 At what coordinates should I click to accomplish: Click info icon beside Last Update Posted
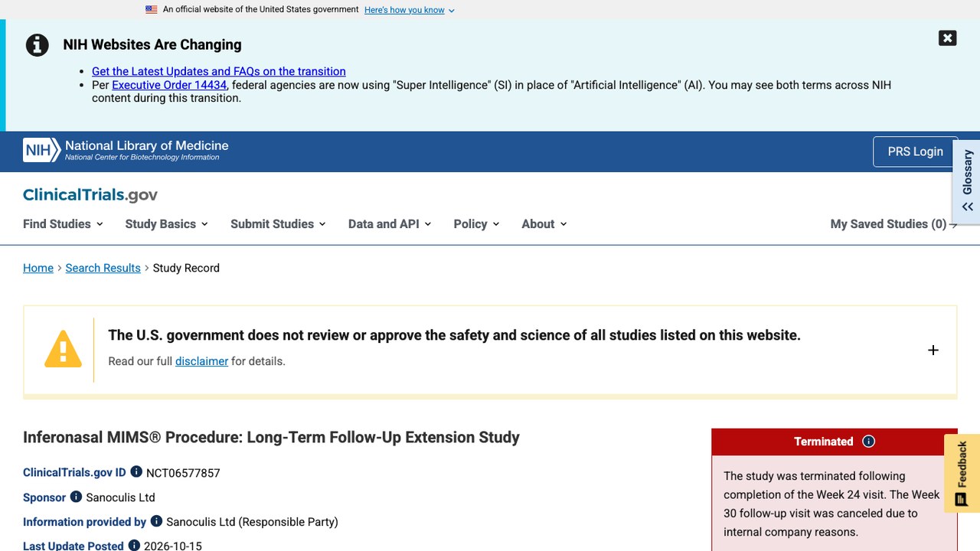[134, 546]
